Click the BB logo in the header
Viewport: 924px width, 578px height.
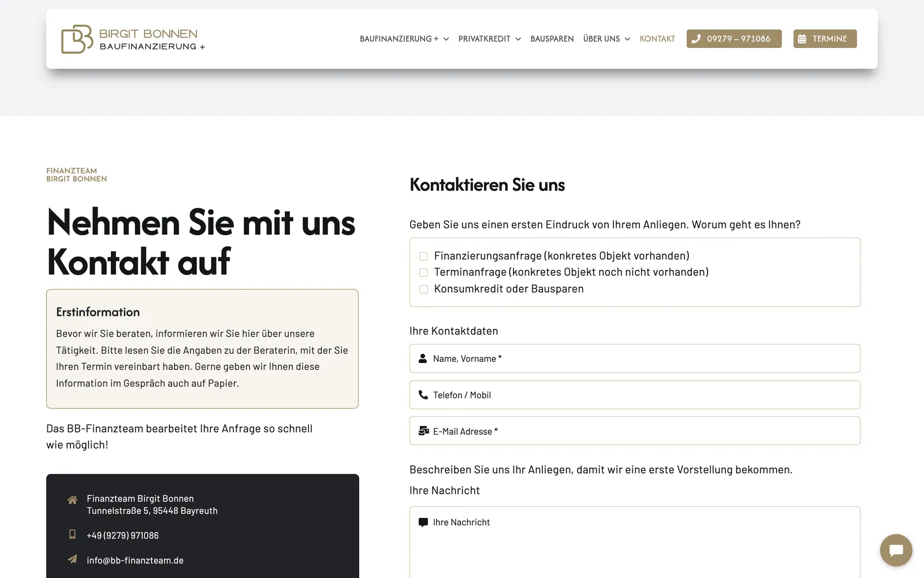tap(77, 39)
